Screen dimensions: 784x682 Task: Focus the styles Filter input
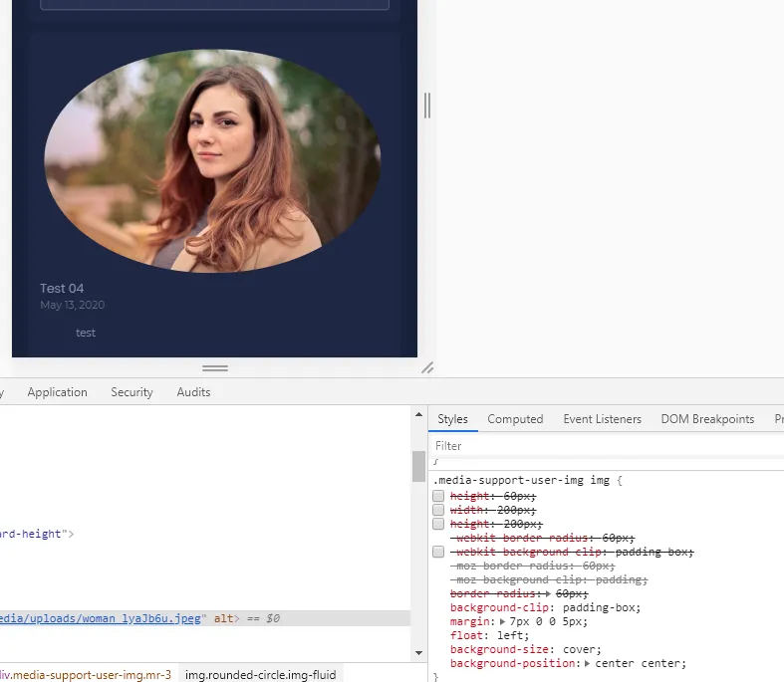pos(606,446)
